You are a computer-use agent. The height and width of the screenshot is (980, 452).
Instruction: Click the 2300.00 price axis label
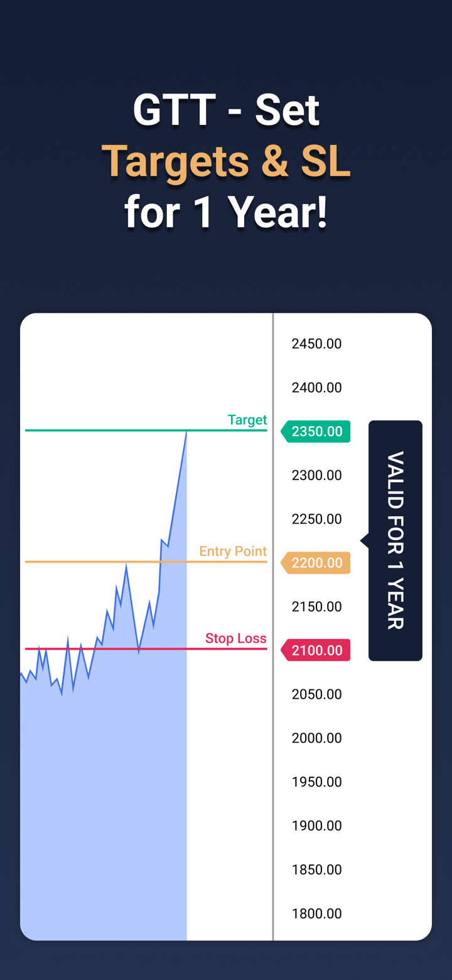point(316,475)
